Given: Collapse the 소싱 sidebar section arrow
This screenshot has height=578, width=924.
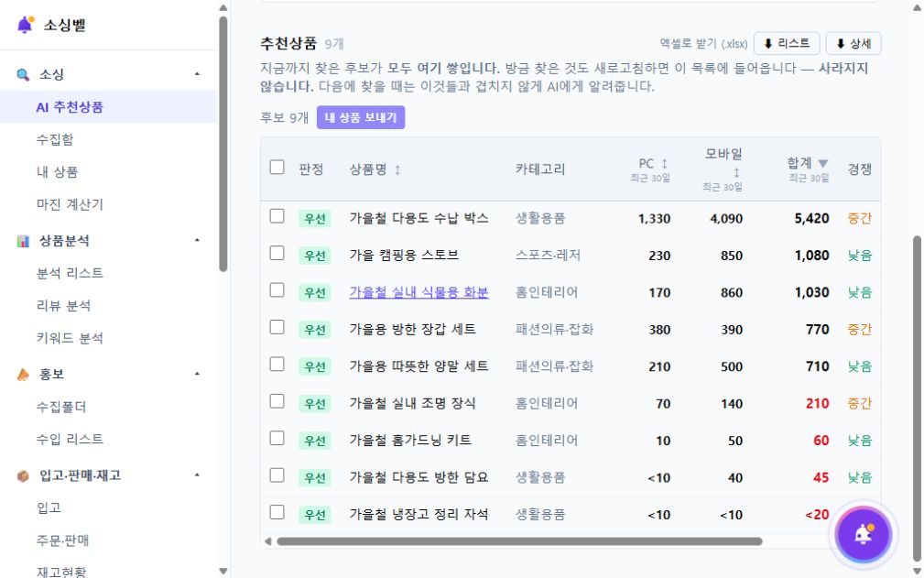Looking at the screenshot, I should click(198, 74).
